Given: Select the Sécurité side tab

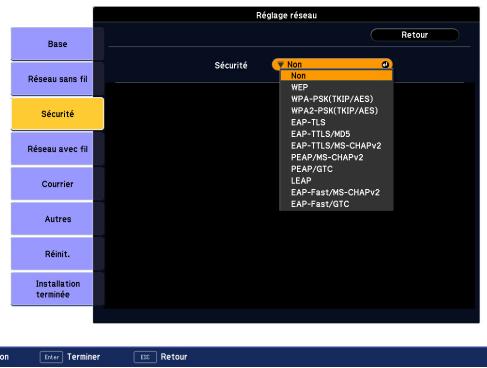Looking at the screenshot, I should tap(58, 114).
